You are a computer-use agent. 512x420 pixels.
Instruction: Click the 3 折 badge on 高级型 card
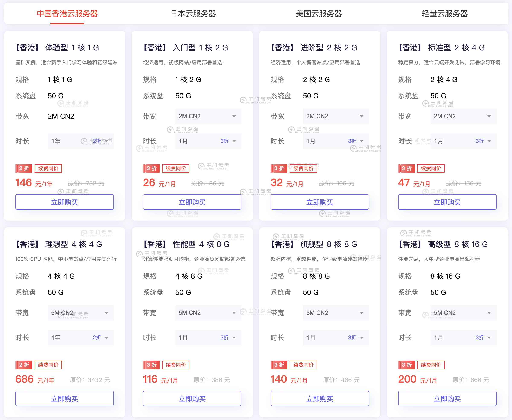point(407,365)
